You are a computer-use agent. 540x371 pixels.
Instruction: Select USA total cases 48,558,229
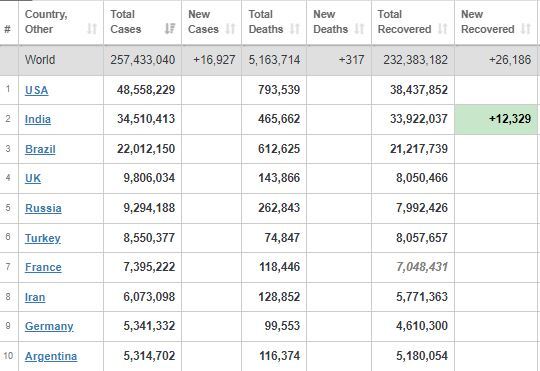(146, 90)
